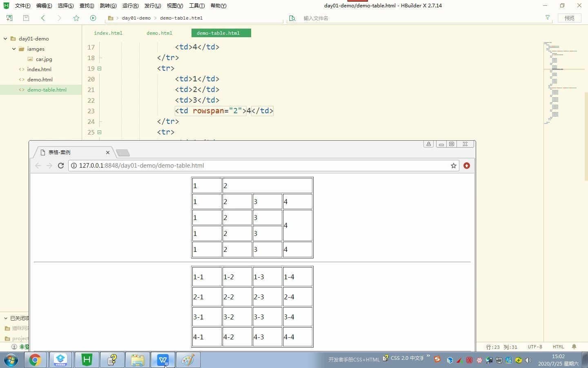588x368 pixels.
Task: Open the 发行(U) menu
Action: click(x=153, y=6)
